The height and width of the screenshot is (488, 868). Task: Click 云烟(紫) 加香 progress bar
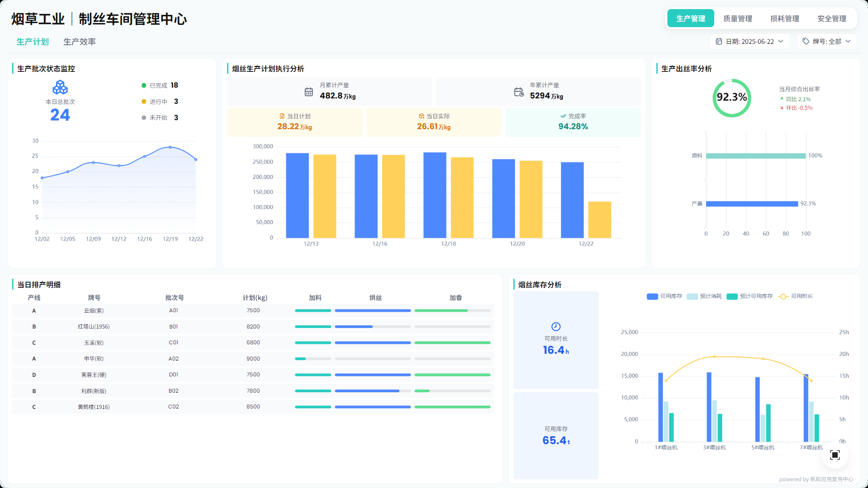coord(452,310)
